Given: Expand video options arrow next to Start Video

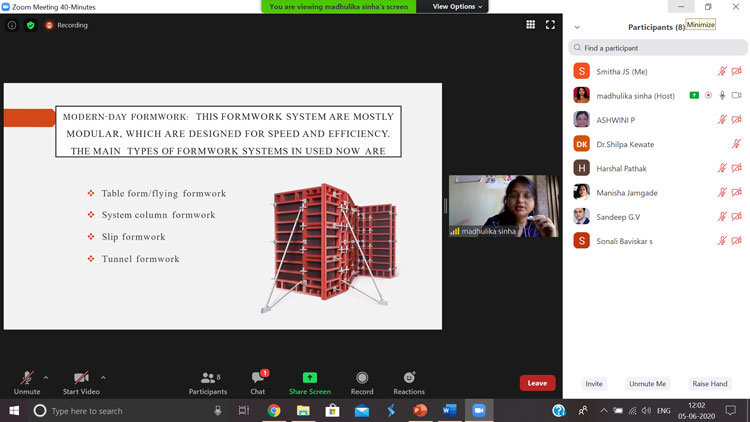Looking at the screenshot, I should click(103, 378).
